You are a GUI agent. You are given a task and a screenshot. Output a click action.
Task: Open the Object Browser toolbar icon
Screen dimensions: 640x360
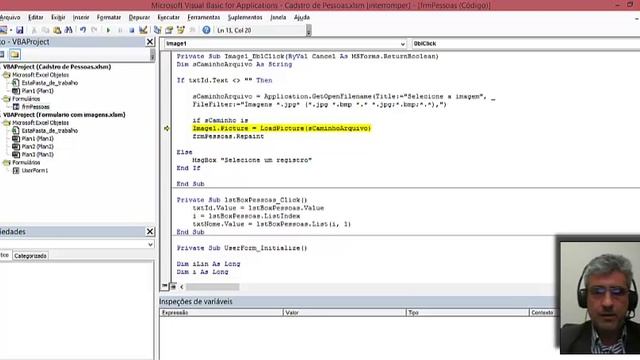pyautogui.click(x=180, y=30)
